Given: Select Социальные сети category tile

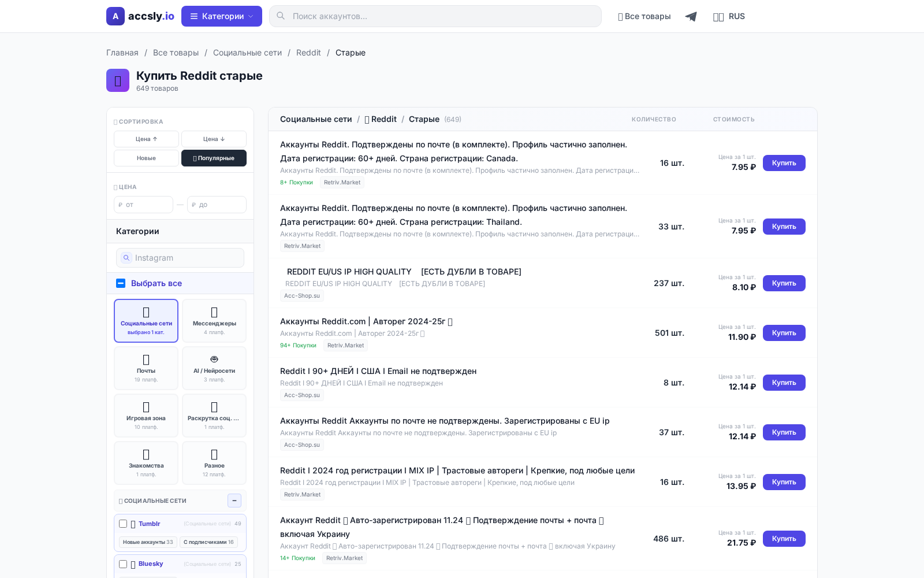Looking at the screenshot, I should click(x=146, y=321).
